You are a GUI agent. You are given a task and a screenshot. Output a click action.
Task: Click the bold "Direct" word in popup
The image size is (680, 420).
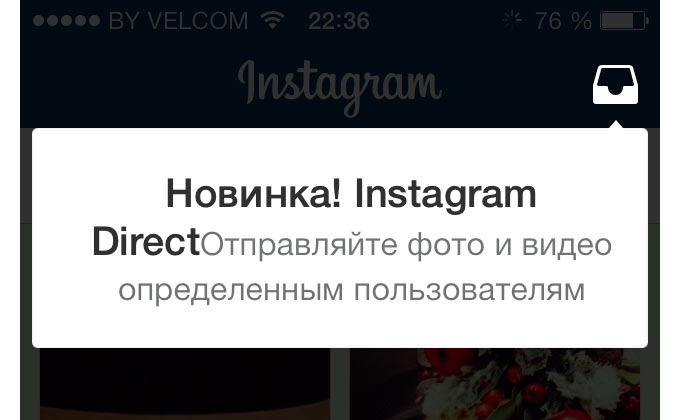click(x=146, y=241)
